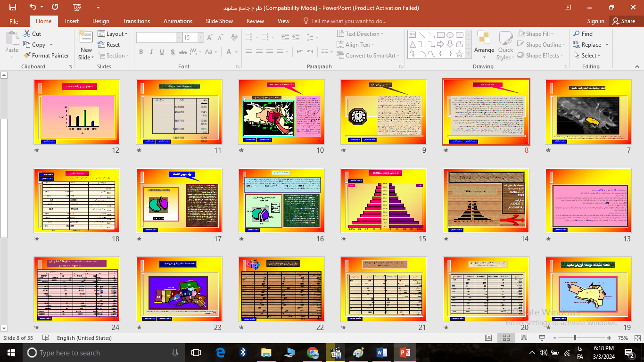This screenshot has height=362, width=644.
Task: Expand the font size dropdown
Action: [x=201, y=38]
